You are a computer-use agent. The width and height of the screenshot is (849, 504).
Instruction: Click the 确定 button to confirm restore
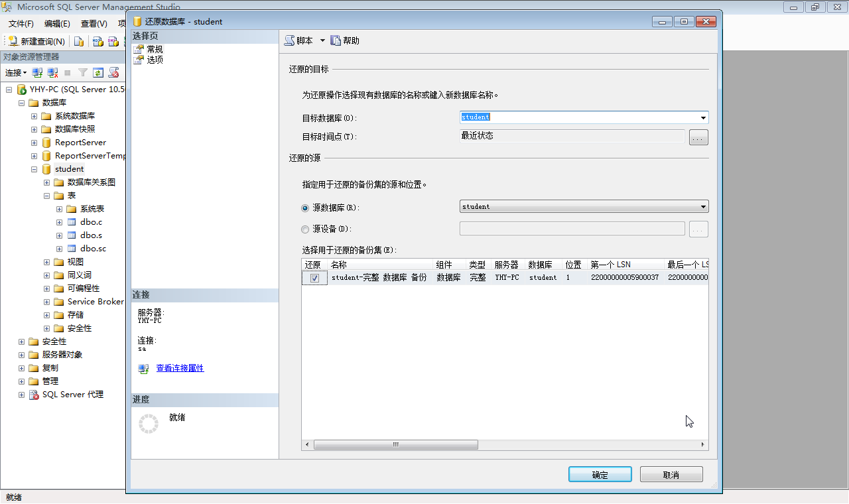[600, 475]
